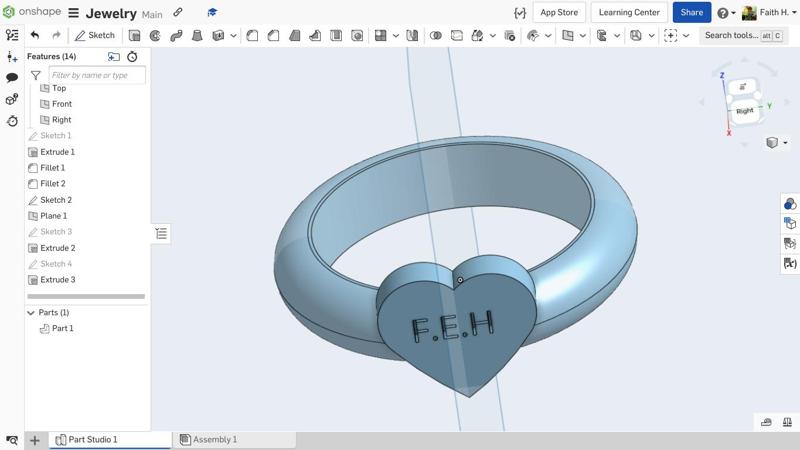Screen dimensions: 800x450
Task: Toggle the feature list panel button
Action: tap(161, 234)
